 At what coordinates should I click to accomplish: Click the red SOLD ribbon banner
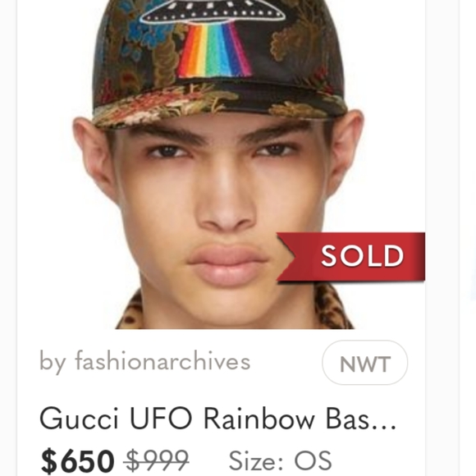[351, 257]
